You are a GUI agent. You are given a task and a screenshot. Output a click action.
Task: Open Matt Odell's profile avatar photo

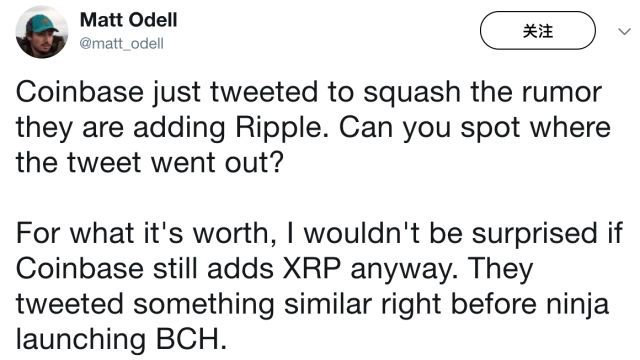pyautogui.click(x=42, y=32)
